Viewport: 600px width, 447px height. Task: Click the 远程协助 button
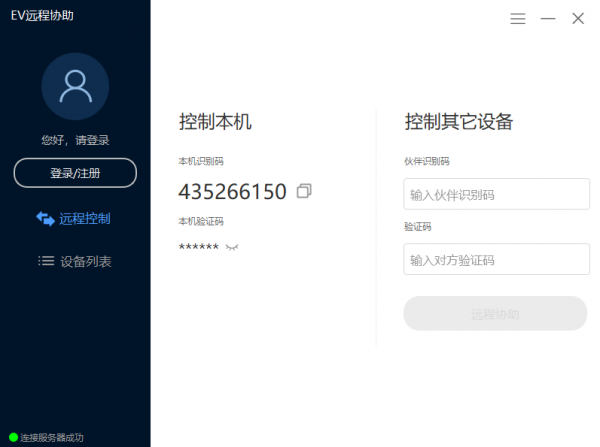coord(495,313)
